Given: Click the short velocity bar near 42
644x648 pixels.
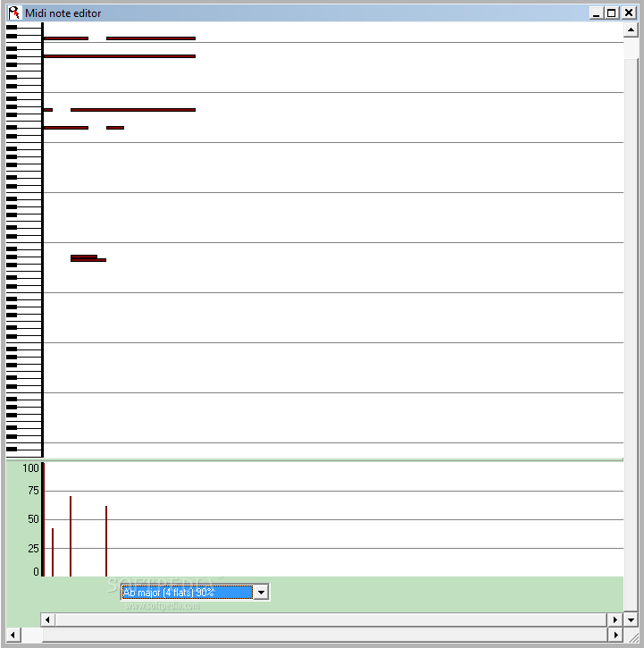Looking at the screenshot, I should coord(53,552).
